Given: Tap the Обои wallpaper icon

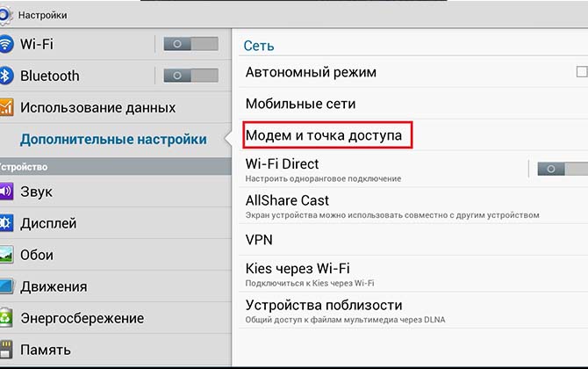Looking at the screenshot, I should [6, 255].
